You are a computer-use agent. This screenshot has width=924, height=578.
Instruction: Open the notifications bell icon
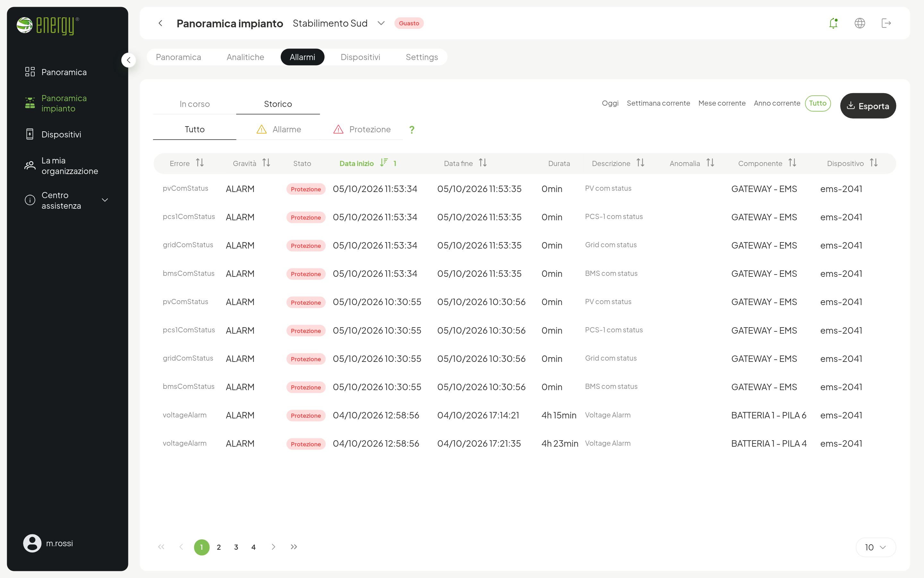point(833,23)
